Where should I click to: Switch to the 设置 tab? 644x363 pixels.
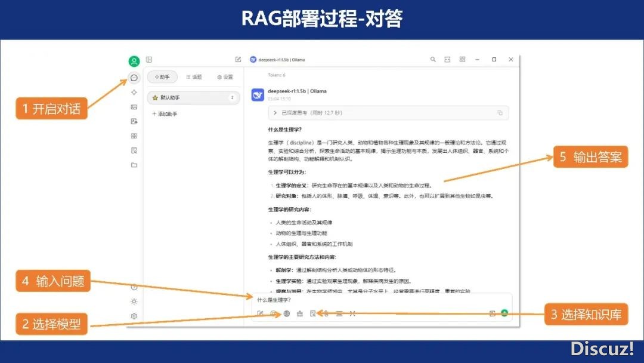click(x=225, y=77)
